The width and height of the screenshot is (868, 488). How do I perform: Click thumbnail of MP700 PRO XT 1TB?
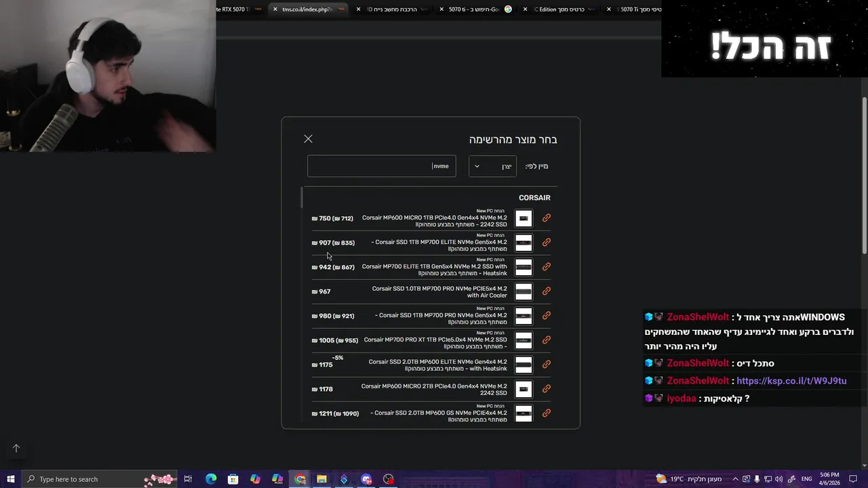coord(524,340)
